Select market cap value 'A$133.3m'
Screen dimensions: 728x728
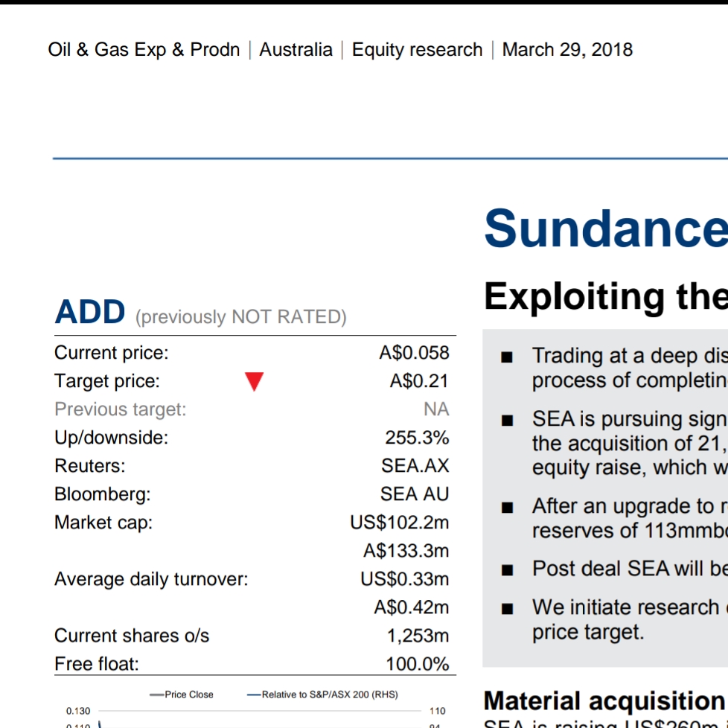coord(406,551)
